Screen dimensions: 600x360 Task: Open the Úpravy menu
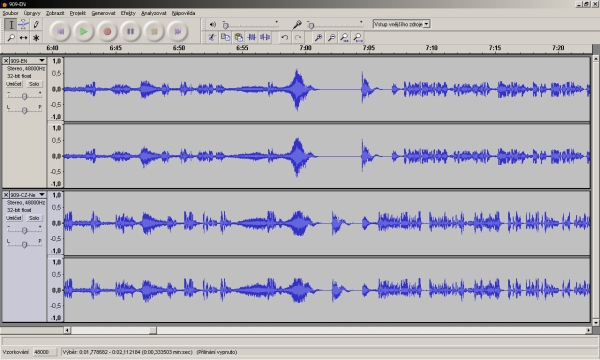coord(32,13)
